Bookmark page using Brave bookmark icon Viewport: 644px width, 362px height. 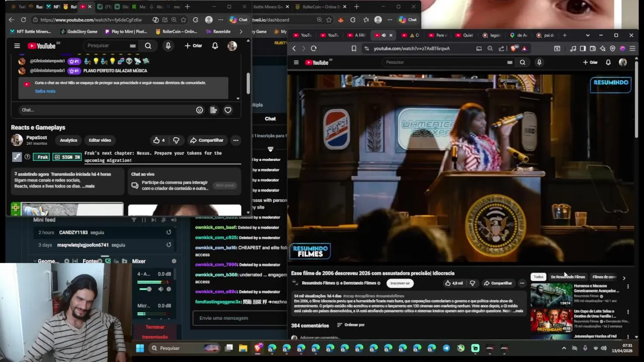(x=354, y=48)
